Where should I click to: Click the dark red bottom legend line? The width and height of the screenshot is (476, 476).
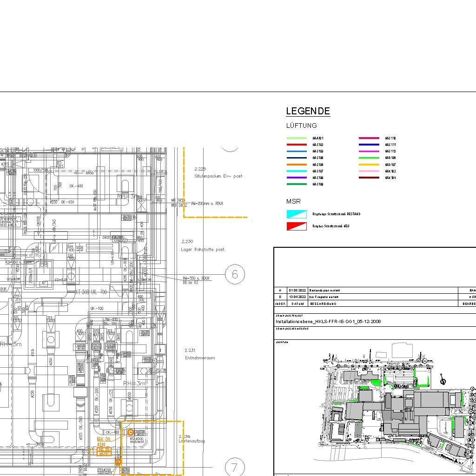point(369,178)
